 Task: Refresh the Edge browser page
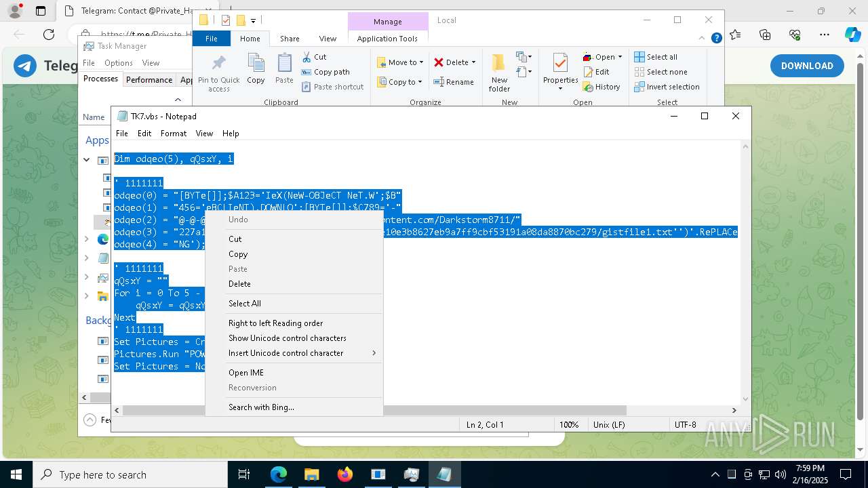tap(49, 35)
